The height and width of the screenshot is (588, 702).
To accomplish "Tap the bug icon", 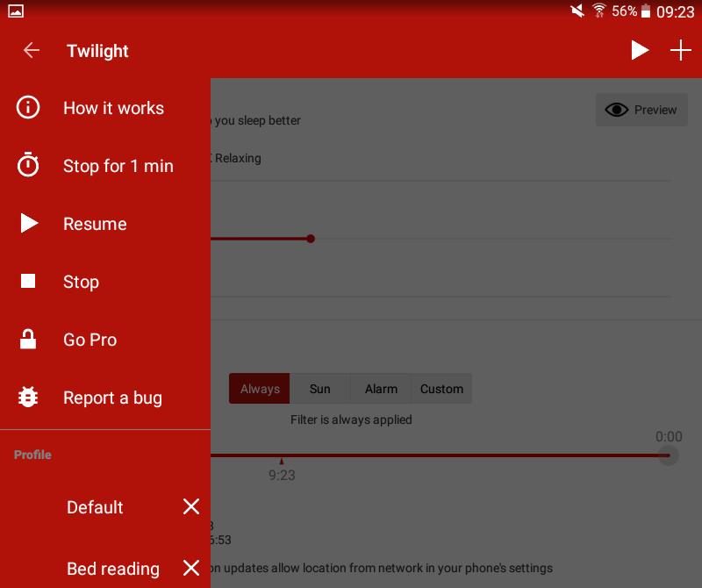I will point(28,398).
